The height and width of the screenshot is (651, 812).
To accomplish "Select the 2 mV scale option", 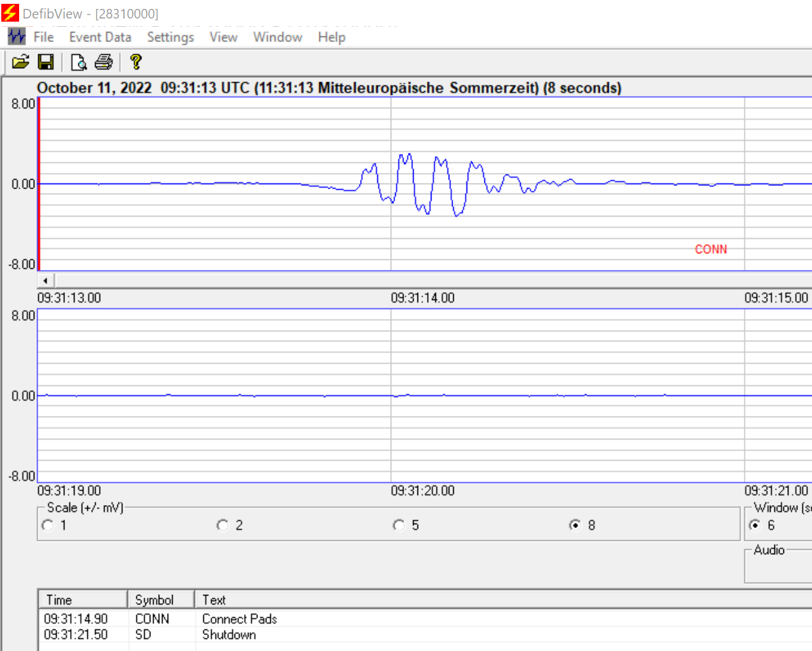I will 222,525.
